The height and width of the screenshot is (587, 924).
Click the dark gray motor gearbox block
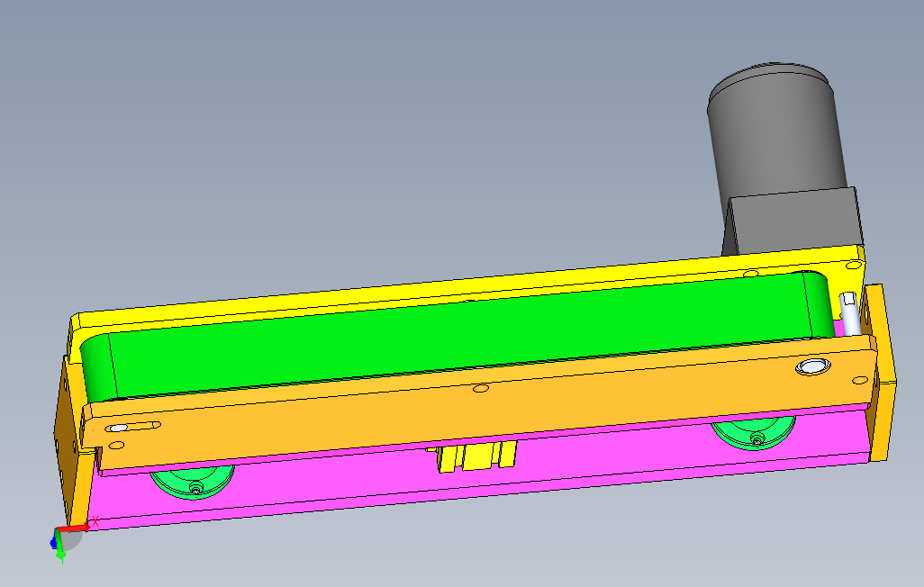click(x=793, y=222)
